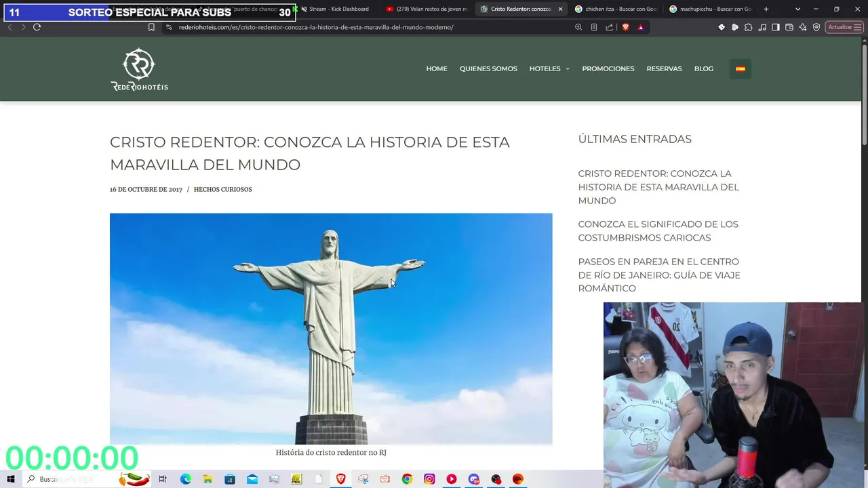Viewport: 868px width, 488px height.
Task: Open the PROMOCIONES menu item
Action: 608,68
